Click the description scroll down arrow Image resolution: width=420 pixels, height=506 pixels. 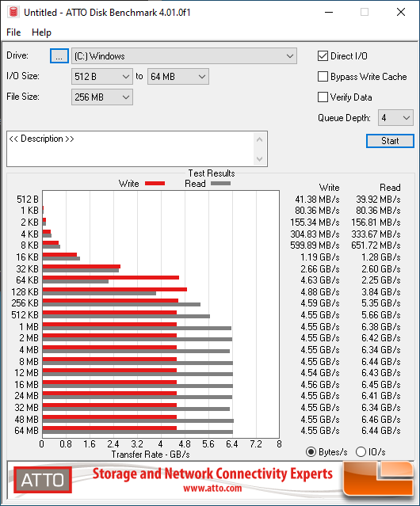[x=260, y=159]
